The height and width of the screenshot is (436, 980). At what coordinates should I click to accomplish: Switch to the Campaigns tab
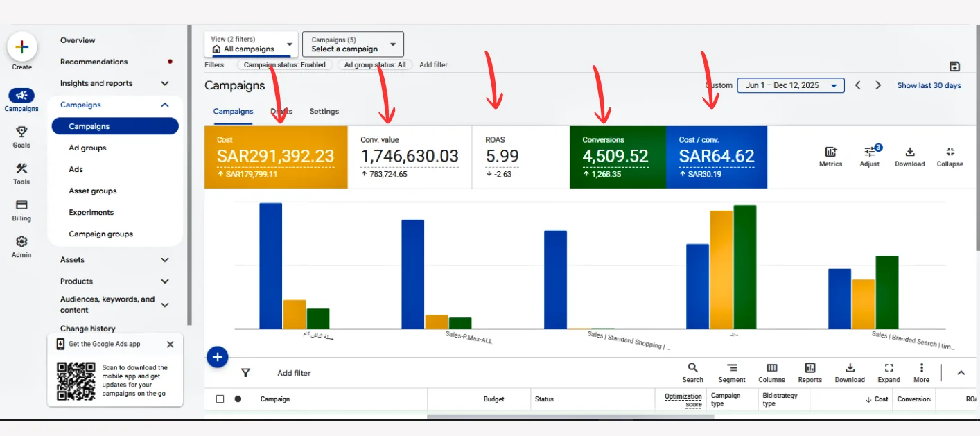233,111
